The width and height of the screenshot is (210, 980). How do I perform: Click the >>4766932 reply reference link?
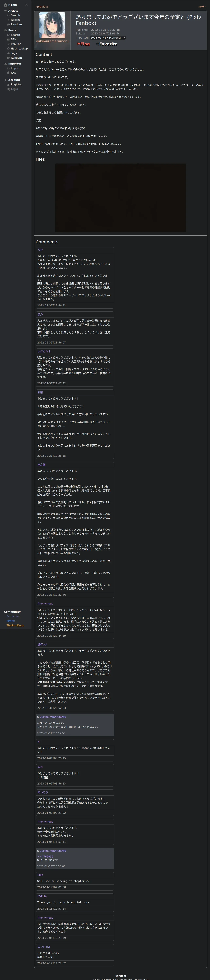pyautogui.click(x=45, y=856)
